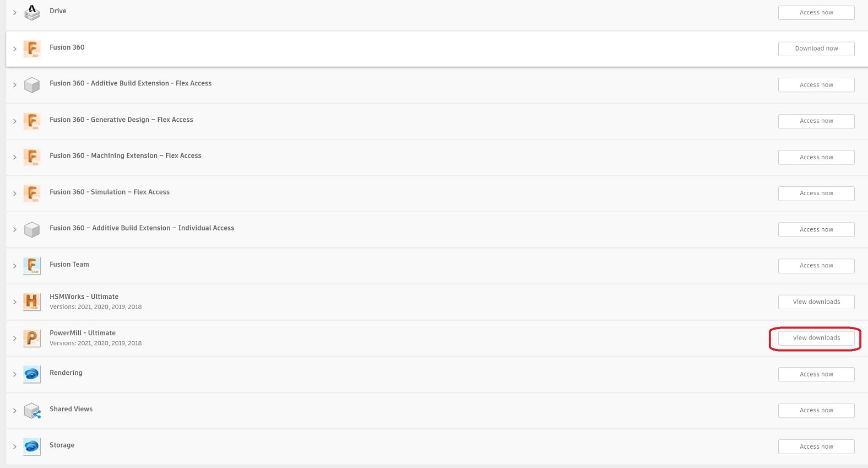Expand Additive Build Individual Access row

coord(15,230)
